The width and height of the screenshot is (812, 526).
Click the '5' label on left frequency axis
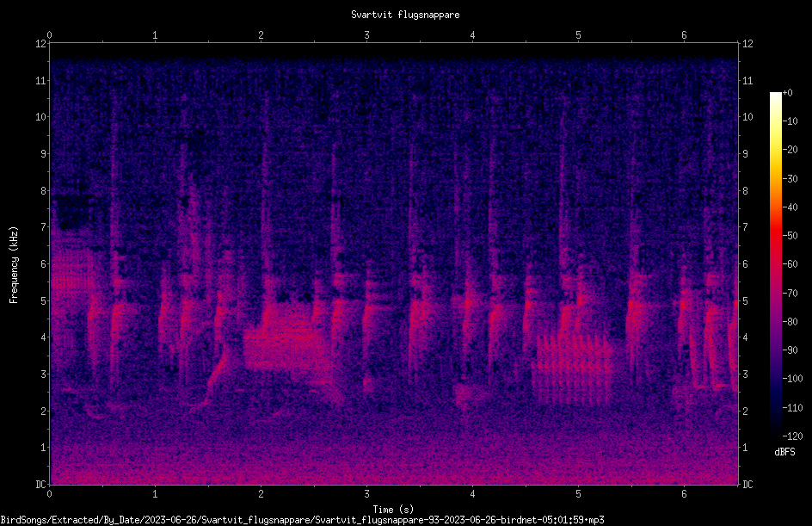[44, 301]
